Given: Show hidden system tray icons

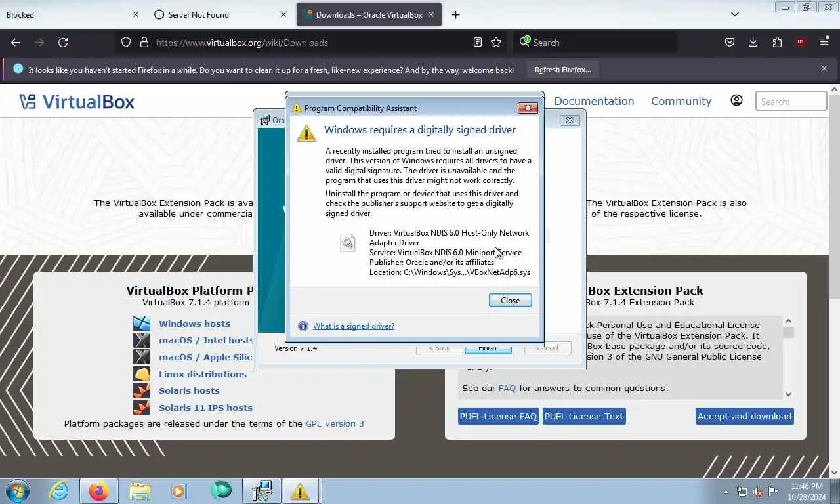Looking at the screenshot, I should click(x=726, y=492).
